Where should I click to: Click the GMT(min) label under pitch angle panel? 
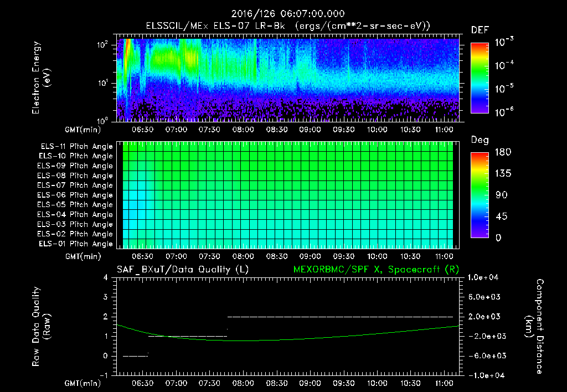coord(83,257)
